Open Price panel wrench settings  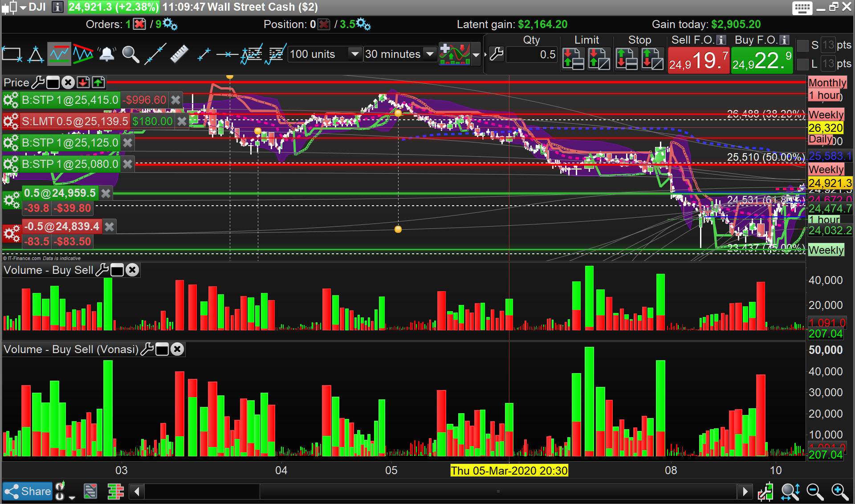pyautogui.click(x=38, y=82)
